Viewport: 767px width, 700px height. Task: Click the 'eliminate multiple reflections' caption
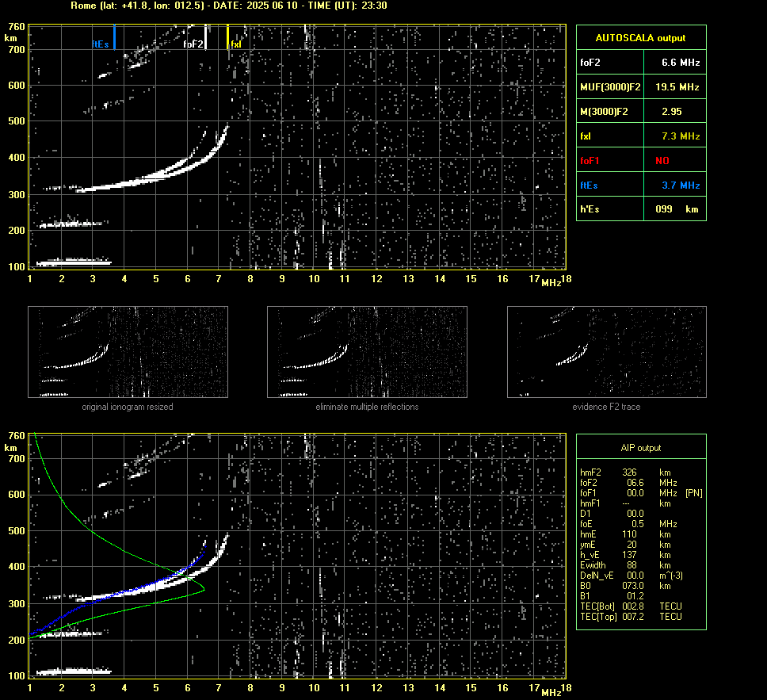(x=367, y=407)
